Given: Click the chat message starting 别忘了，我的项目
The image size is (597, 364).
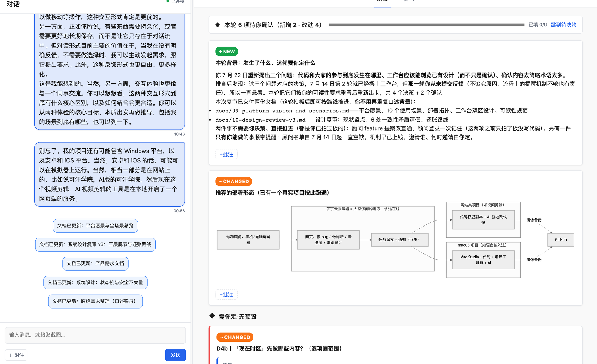Looking at the screenshot, I should tap(110, 174).
